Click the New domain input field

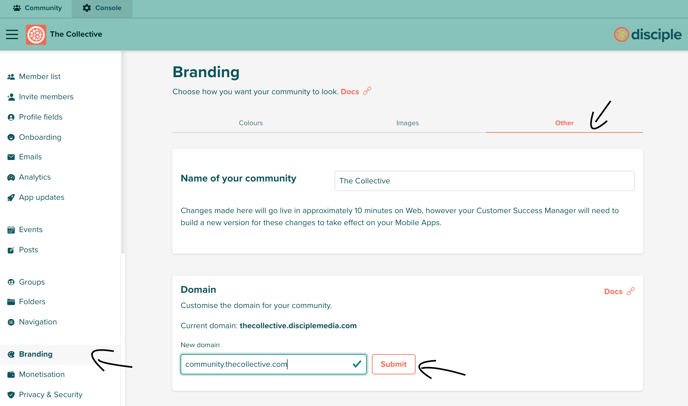[x=273, y=364]
